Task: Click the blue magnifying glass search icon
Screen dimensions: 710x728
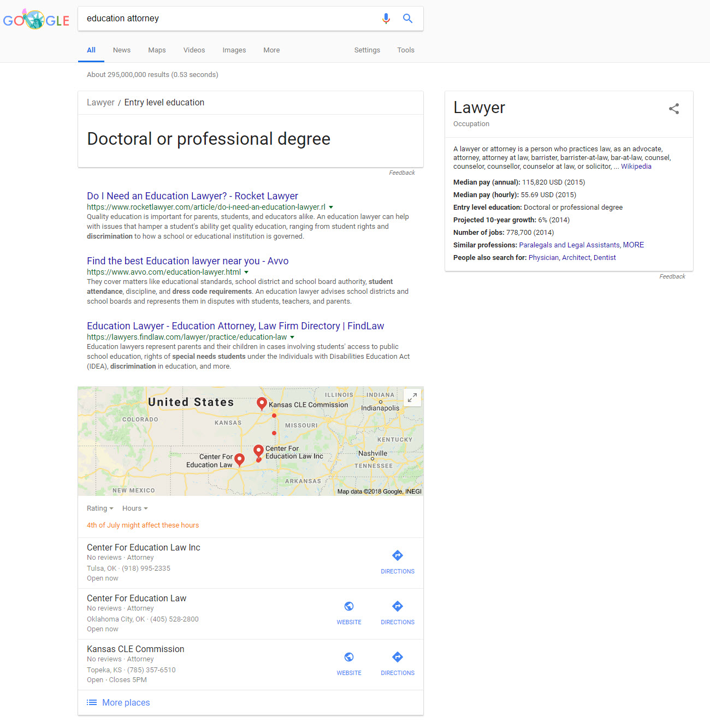Action: [407, 19]
